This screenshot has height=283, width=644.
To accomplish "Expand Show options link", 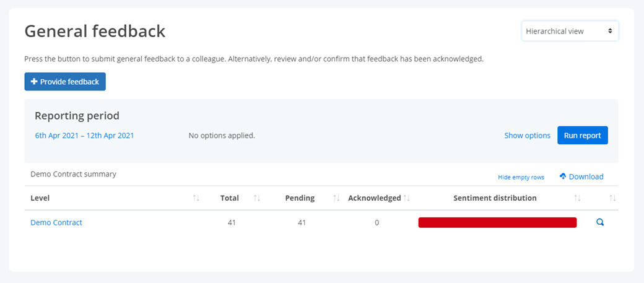I will [x=528, y=136].
